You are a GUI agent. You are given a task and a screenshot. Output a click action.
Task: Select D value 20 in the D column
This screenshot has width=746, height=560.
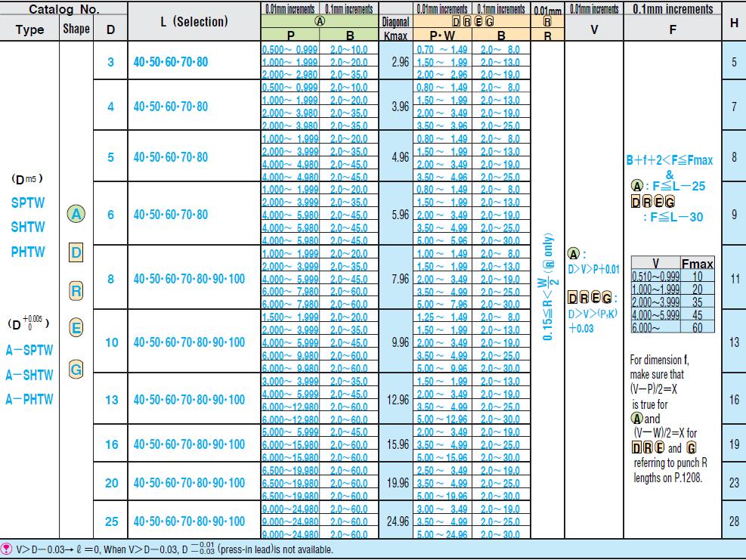[x=111, y=482]
